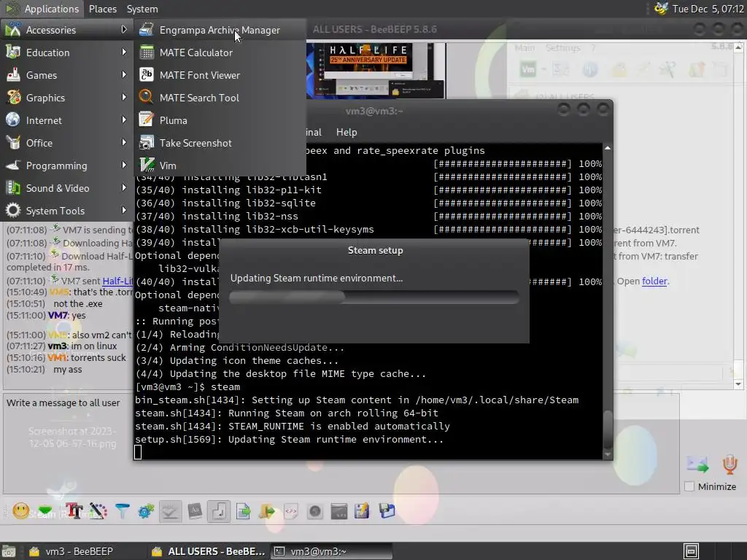The image size is (747, 560).
Task: Click the orange microphone voice message icon
Action: (729, 464)
